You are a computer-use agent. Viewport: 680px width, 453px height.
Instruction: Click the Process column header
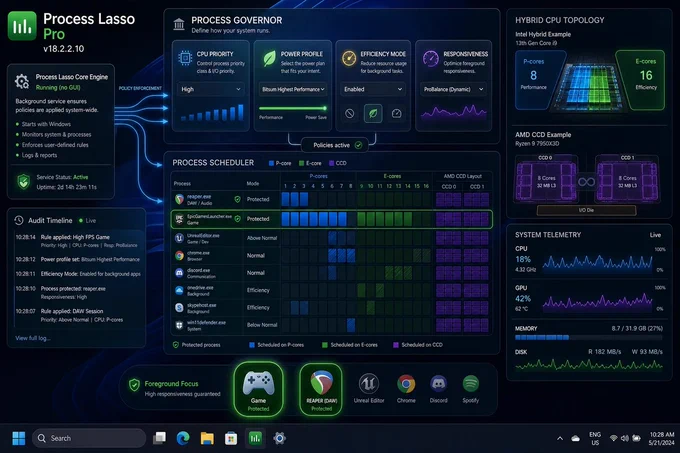182,184
